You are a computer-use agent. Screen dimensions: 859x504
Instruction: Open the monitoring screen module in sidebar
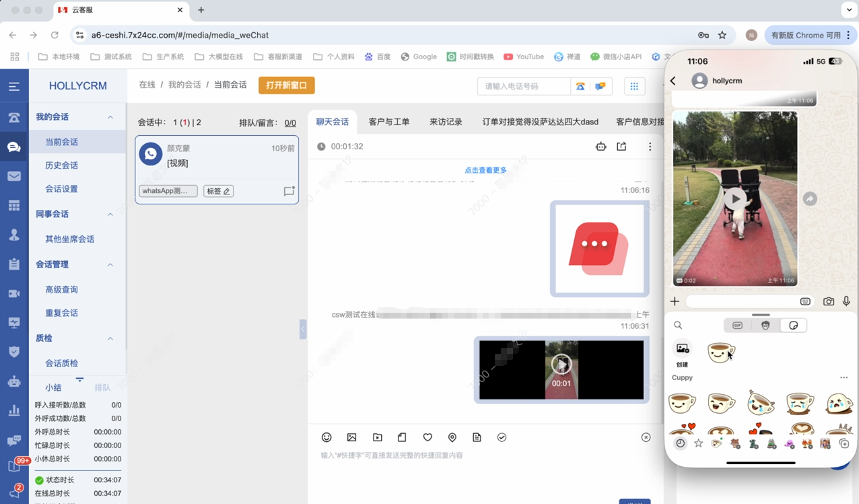(x=14, y=323)
